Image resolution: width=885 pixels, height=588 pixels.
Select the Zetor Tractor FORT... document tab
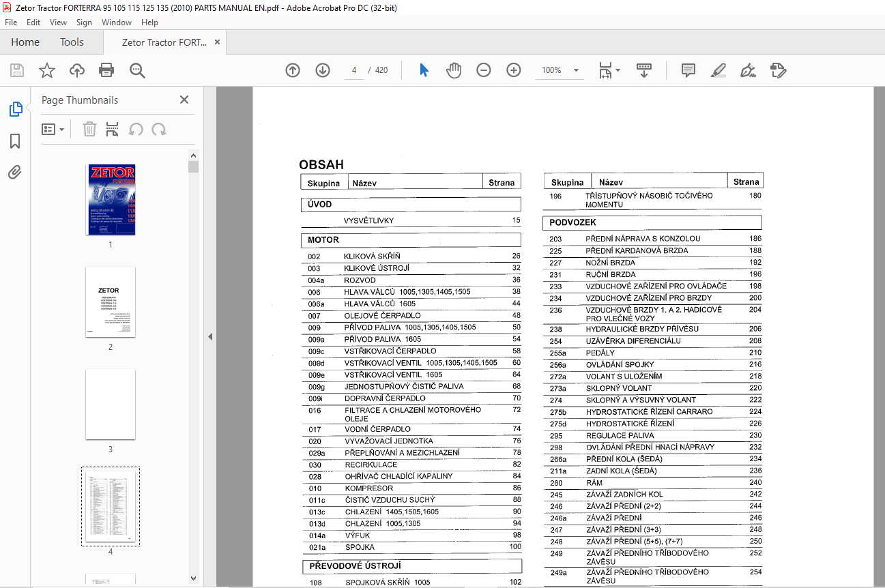[x=164, y=42]
